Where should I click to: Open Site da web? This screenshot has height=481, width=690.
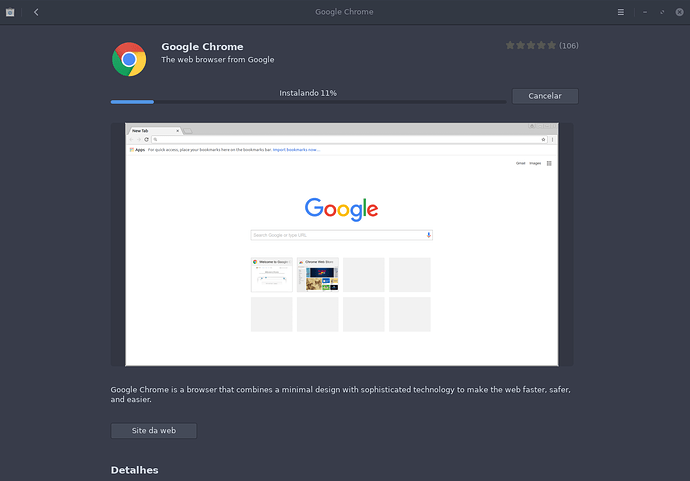[154, 430]
